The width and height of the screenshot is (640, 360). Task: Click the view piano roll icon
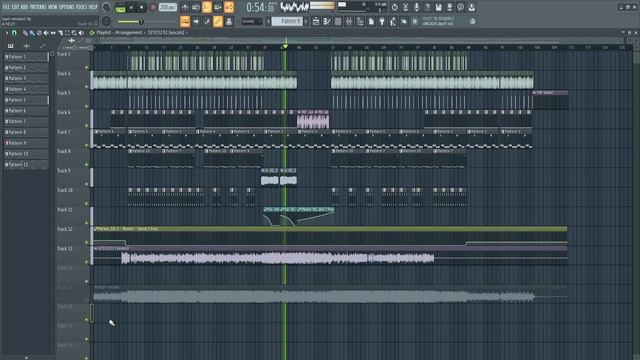tap(327, 21)
